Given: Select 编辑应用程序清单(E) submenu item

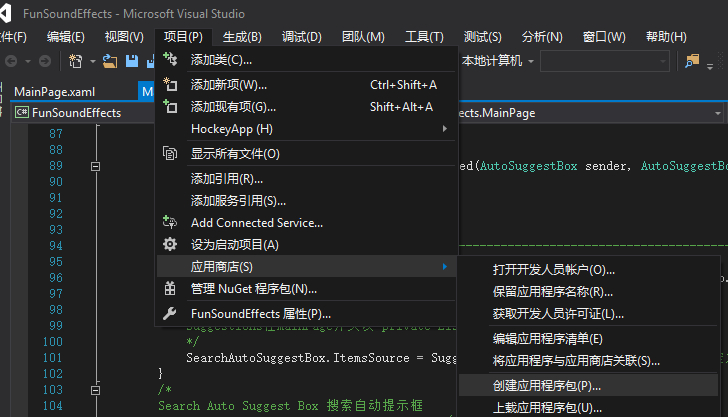Looking at the screenshot, I should [589, 339].
